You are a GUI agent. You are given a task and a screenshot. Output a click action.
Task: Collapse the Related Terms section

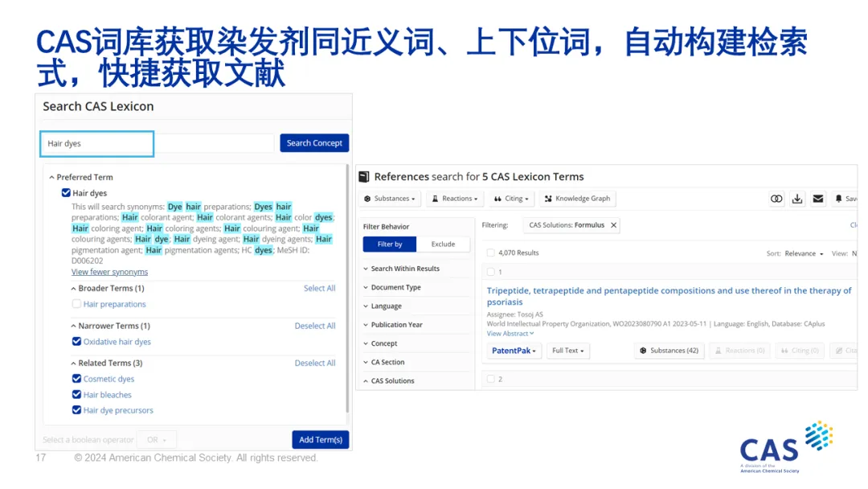point(73,364)
